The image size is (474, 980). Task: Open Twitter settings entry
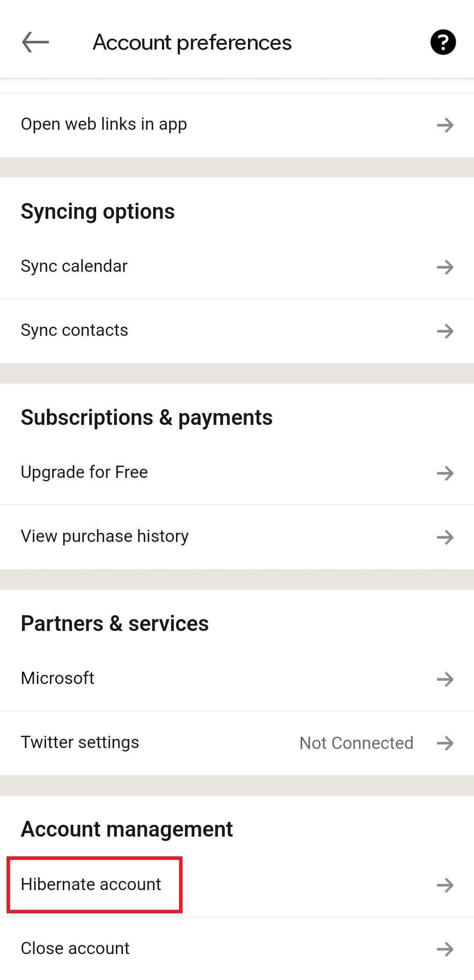click(x=80, y=742)
